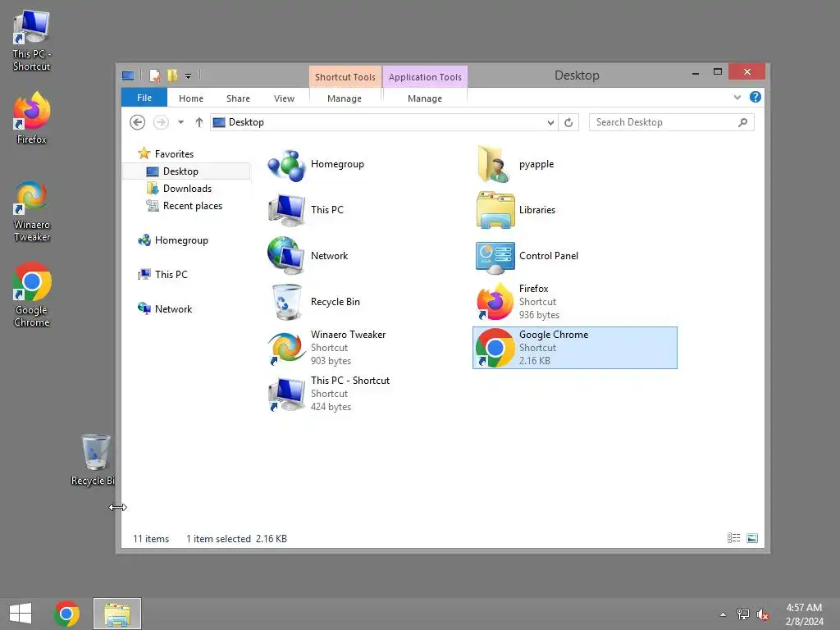Click the Recycle Bin desktop icon
Viewport: 840px width, 630px height.
(95, 460)
